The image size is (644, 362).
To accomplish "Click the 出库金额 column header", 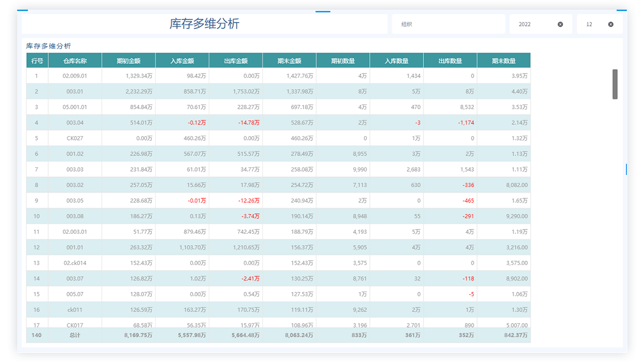I will click(236, 61).
